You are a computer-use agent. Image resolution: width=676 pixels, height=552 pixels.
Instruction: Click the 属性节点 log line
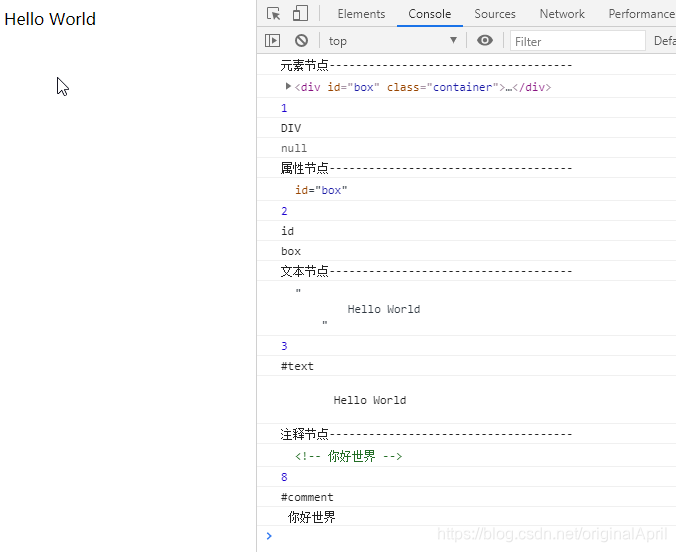click(426, 168)
